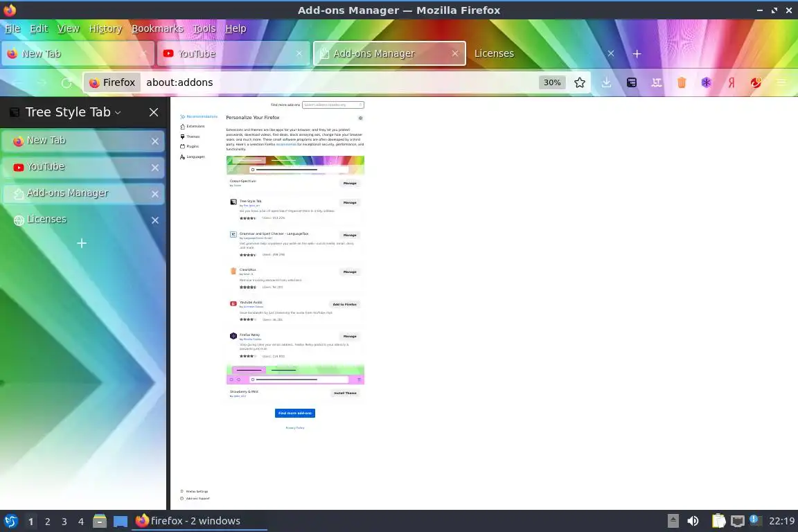This screenshot has height=532, width=798.
Task: Open the Extensions category in the add-ons sidebar
Action: point(193,126)
